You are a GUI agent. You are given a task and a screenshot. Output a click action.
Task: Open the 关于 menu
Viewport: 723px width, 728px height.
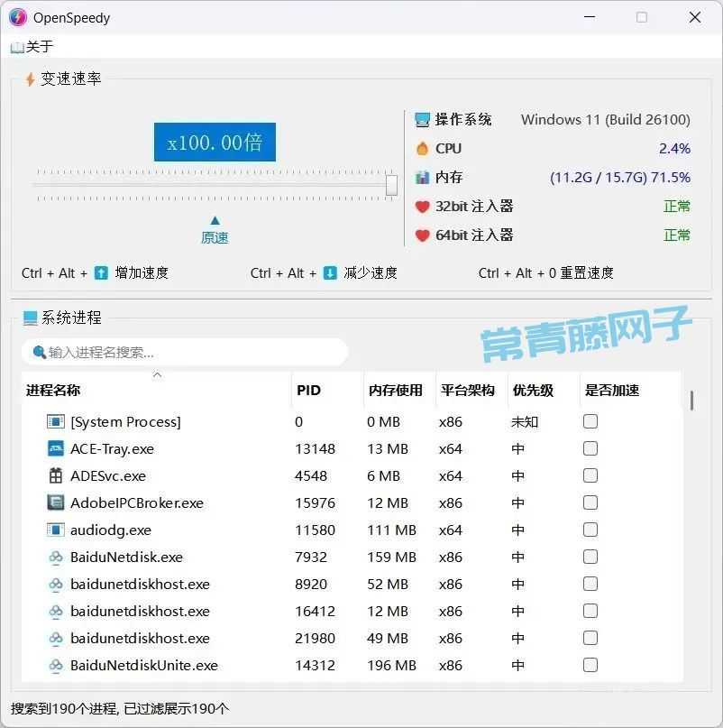pos(32,46)
